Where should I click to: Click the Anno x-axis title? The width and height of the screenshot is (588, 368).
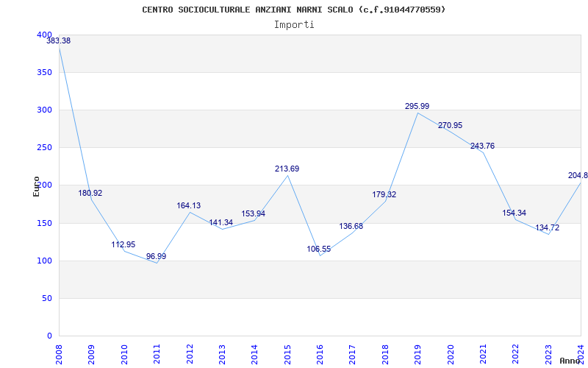pyautogui.click(x=570, y=361)
